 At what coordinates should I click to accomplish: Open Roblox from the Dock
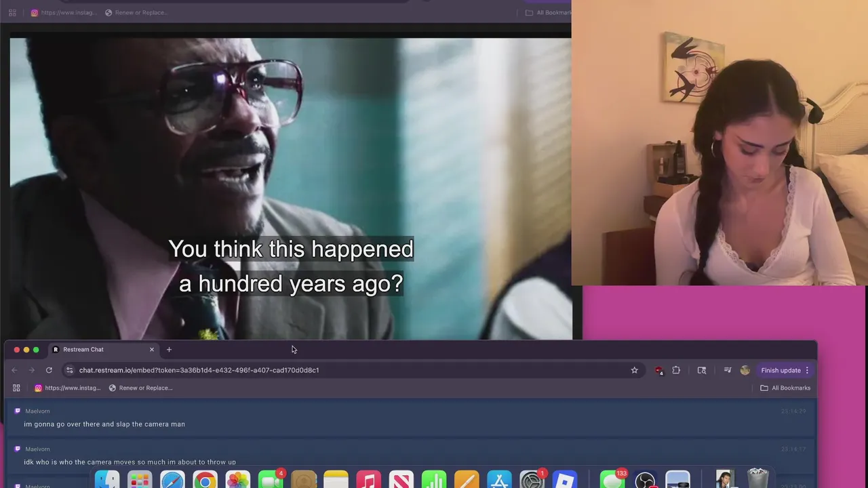pyautogui.click(x=564, y=479)
